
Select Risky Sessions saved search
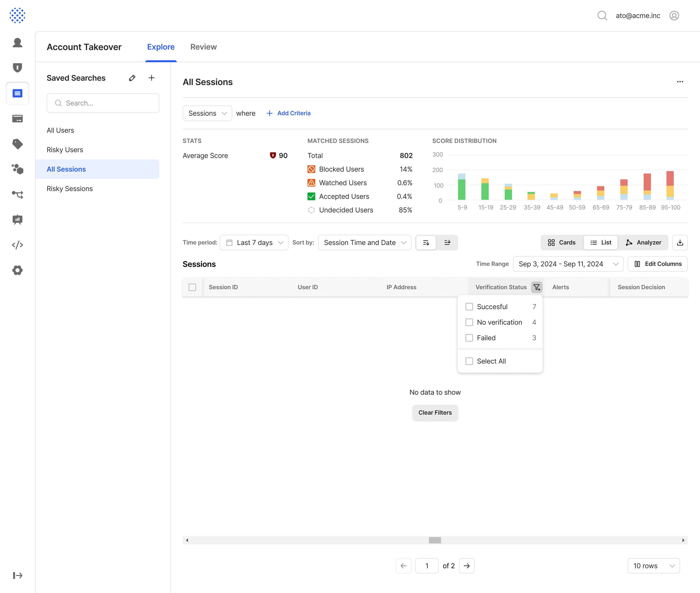tap(69, 189)
